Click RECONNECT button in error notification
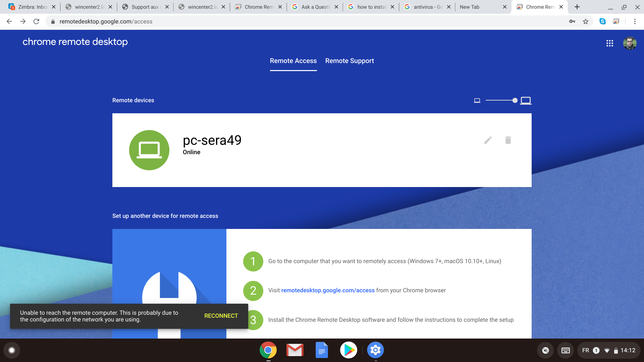The image size is (644, 362). (221, 316)
